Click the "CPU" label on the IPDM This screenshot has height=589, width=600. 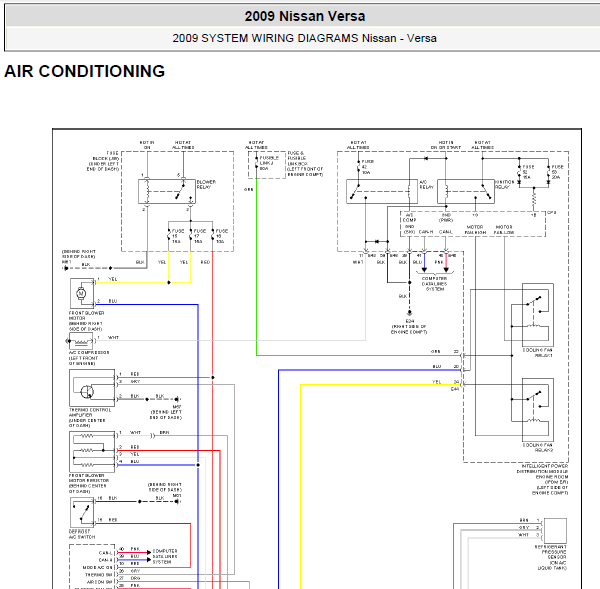(551, 212)
